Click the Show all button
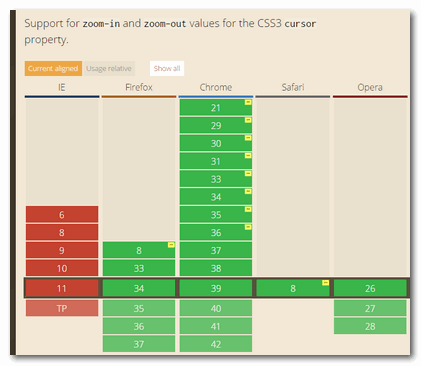The height and width of the screenshot is (366, 421). tap(167, 68)
